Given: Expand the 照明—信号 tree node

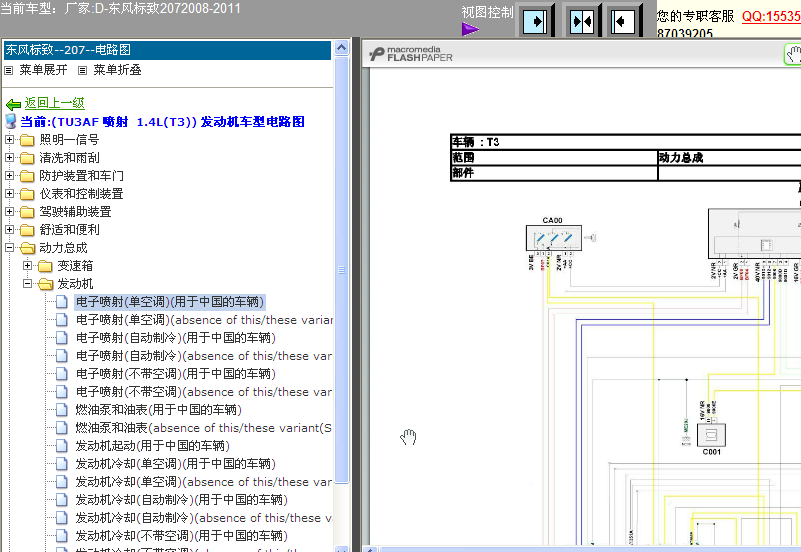Looking at the screenshot, I should 9,139.
